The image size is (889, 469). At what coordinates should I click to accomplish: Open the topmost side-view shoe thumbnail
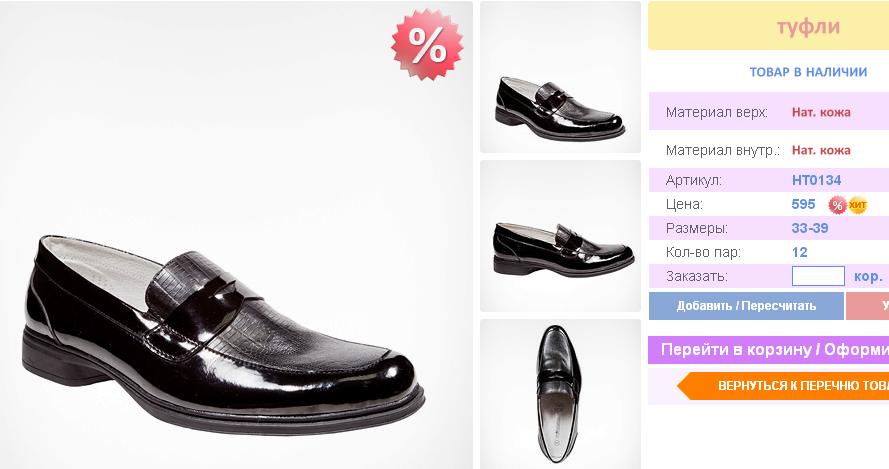coord(560,78)
